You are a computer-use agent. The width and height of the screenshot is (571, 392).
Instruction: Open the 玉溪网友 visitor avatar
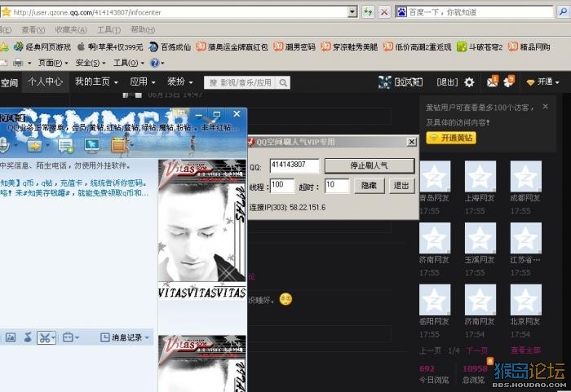pos(480,238)
